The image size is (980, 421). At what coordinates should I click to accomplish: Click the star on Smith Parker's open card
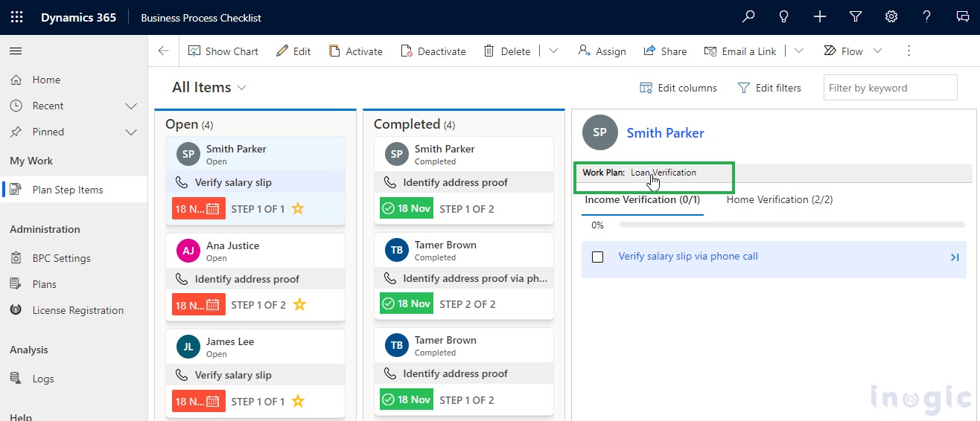point(298,209)
